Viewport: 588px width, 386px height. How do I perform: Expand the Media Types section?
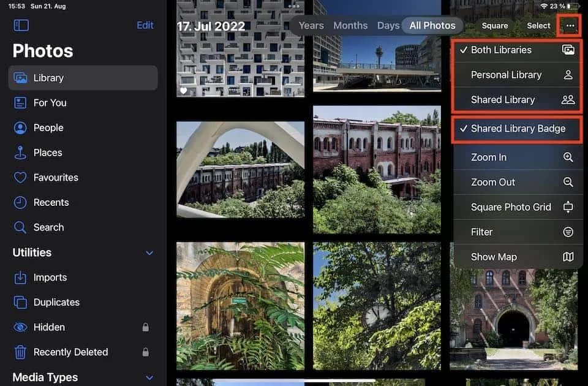149,377
